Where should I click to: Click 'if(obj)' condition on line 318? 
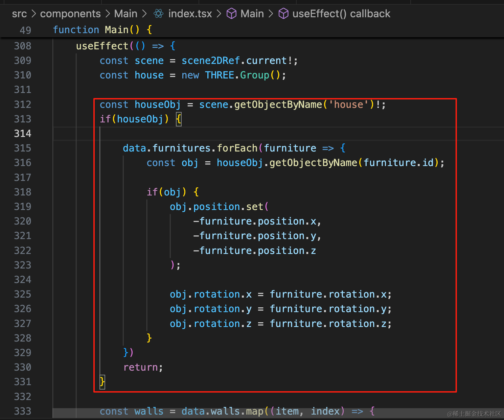point(166,192)
